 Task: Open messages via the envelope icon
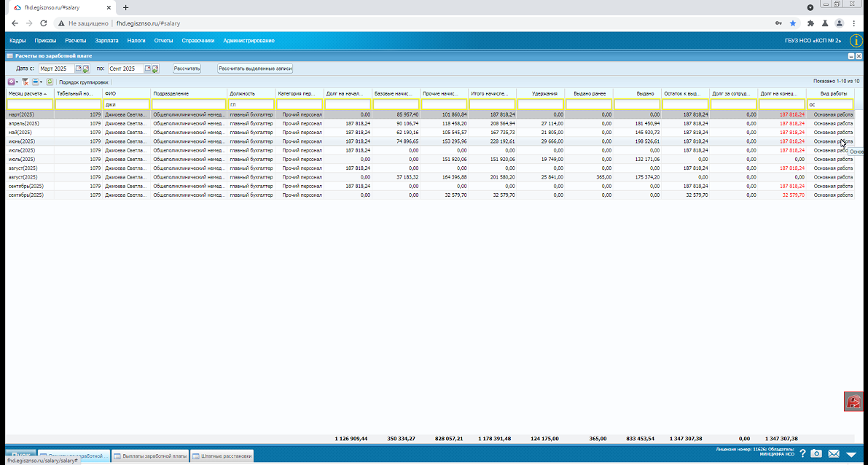coord(834,453)
